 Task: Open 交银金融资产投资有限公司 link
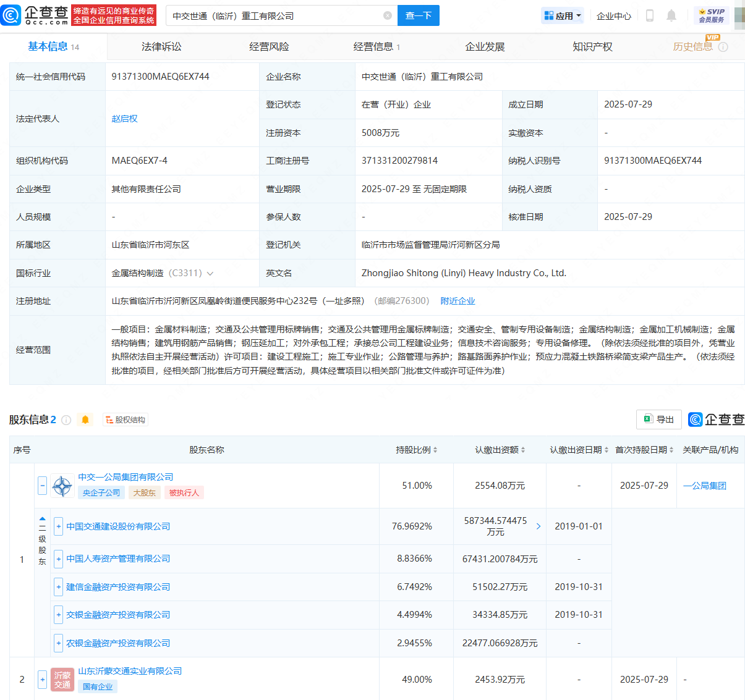click(118, 615)
